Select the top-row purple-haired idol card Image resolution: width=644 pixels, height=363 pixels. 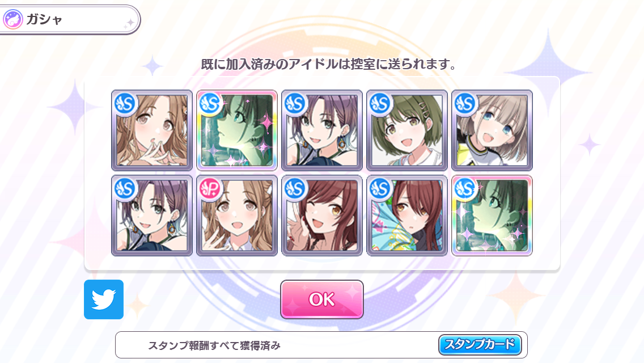click(x=322, y=130)
